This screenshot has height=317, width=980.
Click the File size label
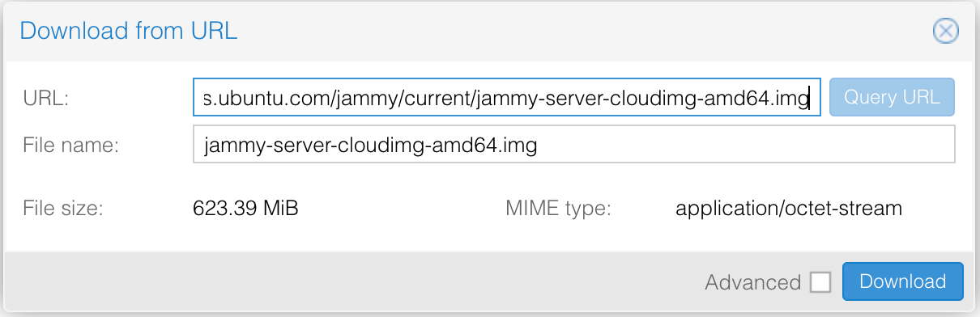click(62, 209)
